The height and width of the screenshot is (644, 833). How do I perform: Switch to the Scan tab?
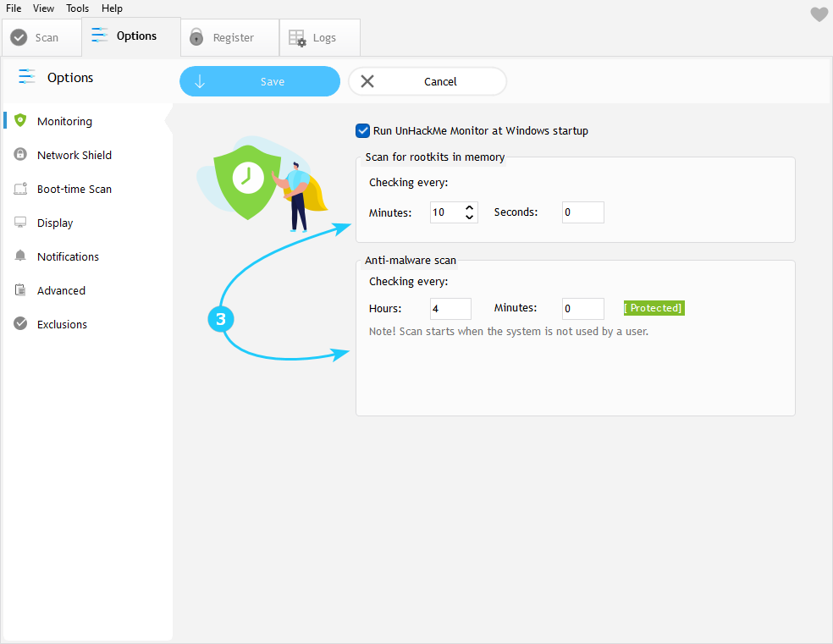(x=41, y=38)
